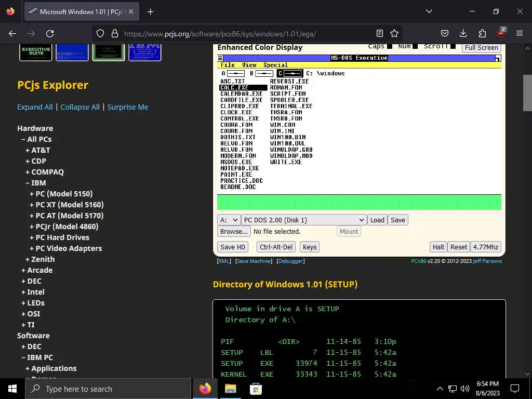Click the MS-DOS Executive zoom box icon

point(498,58)
